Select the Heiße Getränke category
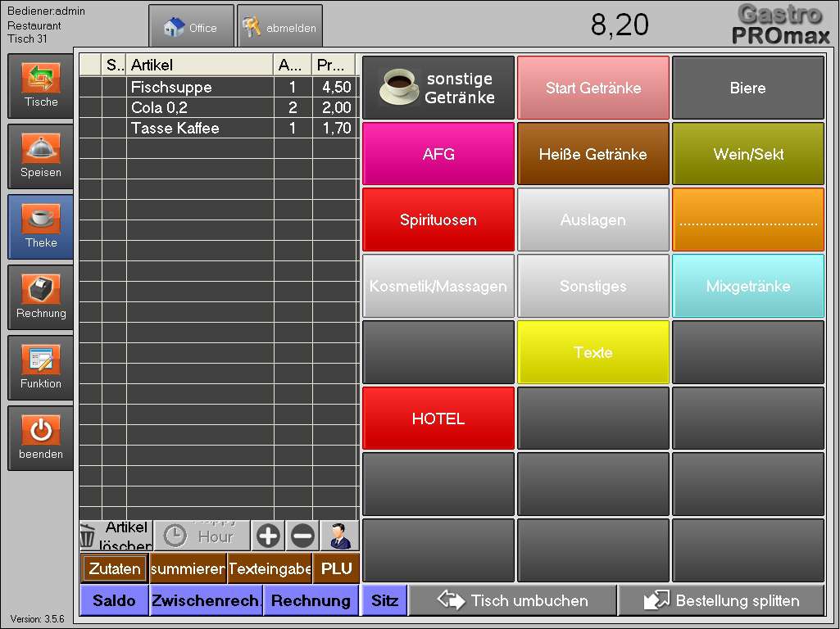Screen dimensions: 840x629 coord(593,154)
